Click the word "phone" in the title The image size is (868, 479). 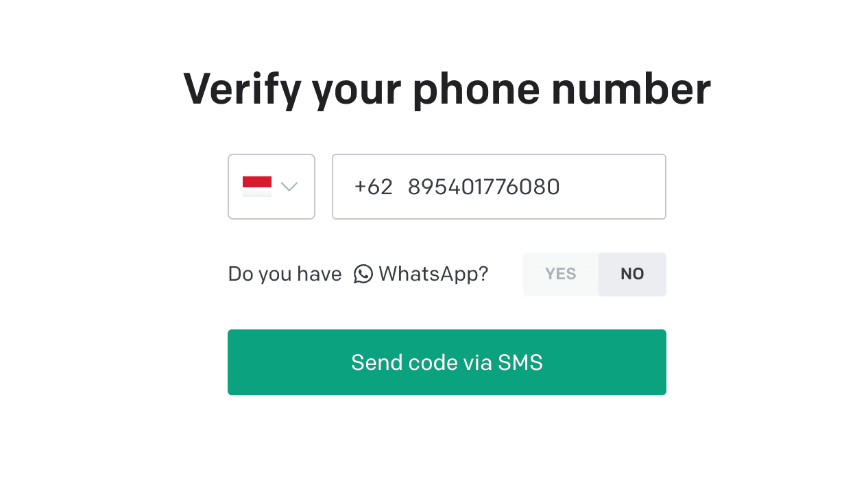pyautogui.click(x=477, y=91)
